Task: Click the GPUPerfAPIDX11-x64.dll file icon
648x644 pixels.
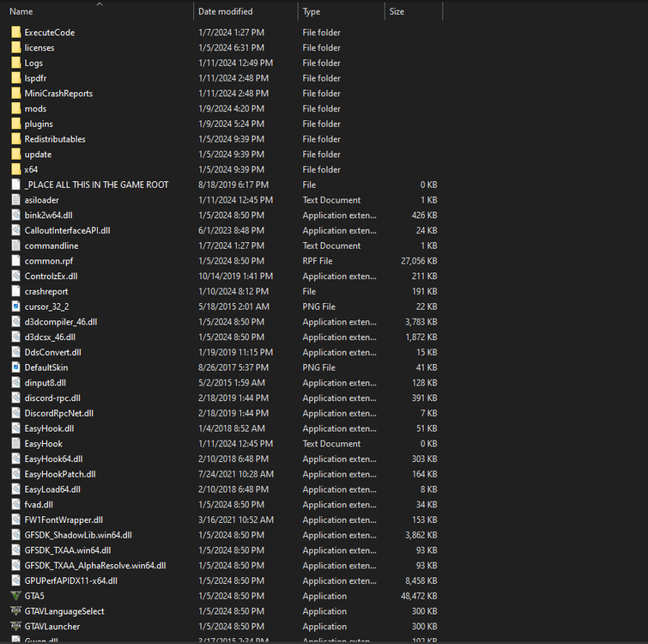Action: click(x=15, y=580)
